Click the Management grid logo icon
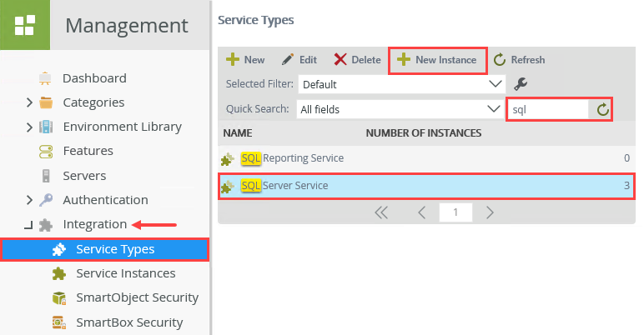644x335 pixels. coord(25,25)
